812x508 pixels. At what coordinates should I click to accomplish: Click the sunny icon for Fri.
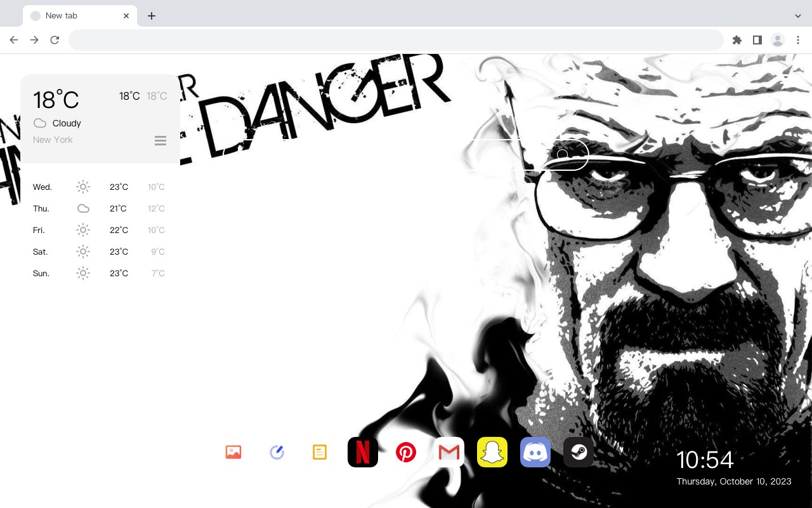point(83,230)
